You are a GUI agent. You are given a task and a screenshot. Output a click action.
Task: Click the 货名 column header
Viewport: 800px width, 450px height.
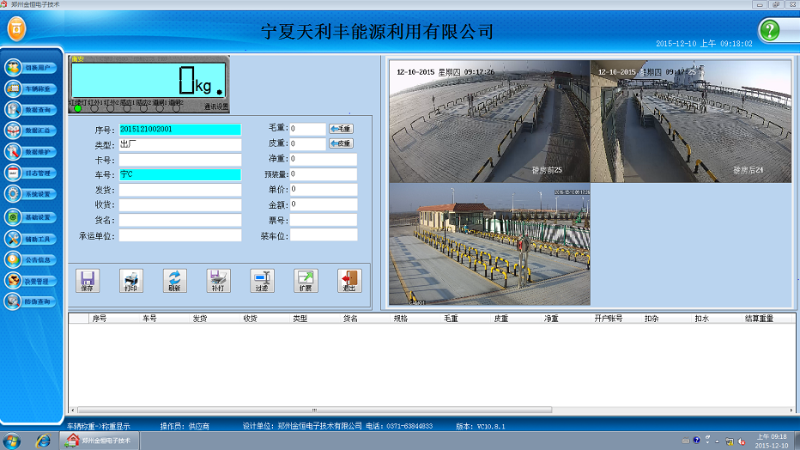[x=350, y=319]
